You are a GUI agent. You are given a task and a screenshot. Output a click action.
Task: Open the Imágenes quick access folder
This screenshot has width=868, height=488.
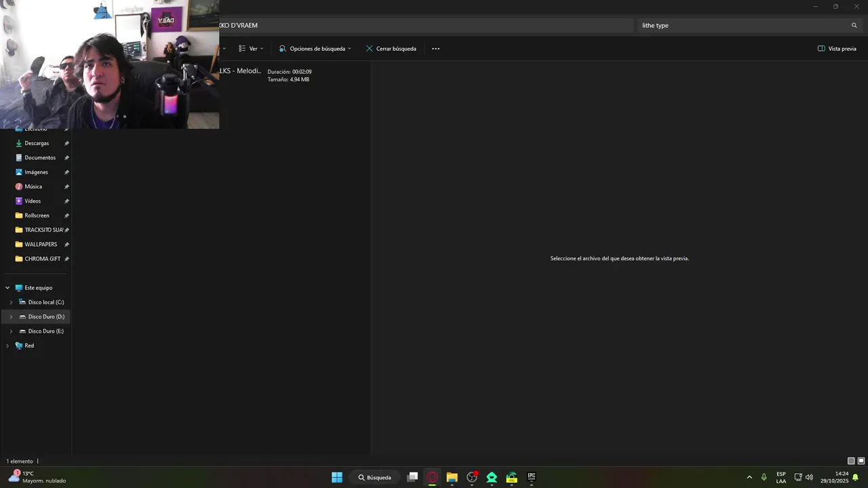coord(36,172)
